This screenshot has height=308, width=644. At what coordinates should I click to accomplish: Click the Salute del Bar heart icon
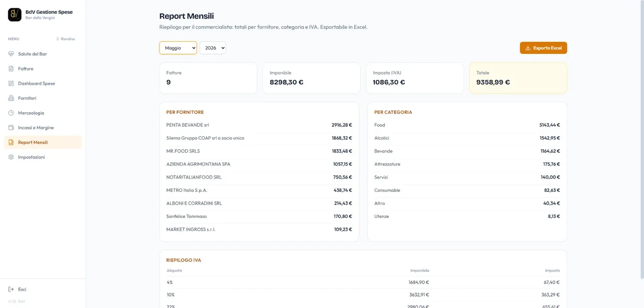point(11,54)
